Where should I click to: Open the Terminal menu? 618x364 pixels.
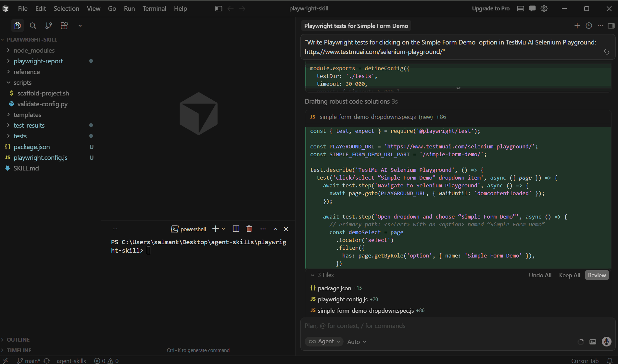pos(154,8)
